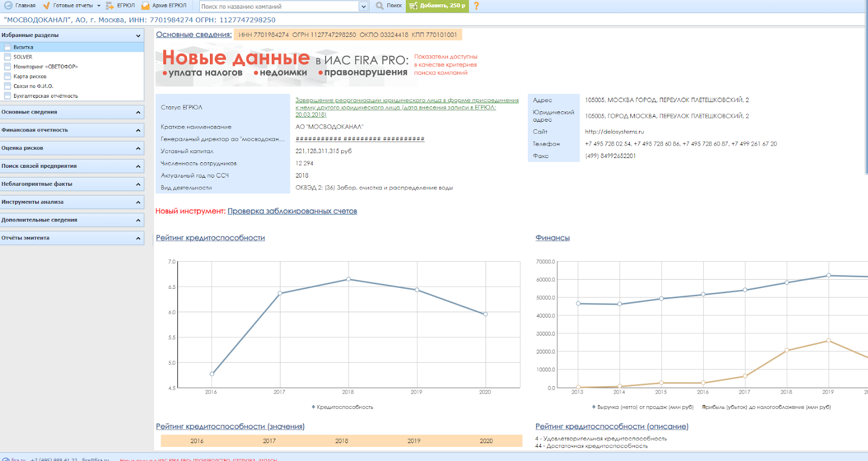Viewport: 868px width, 461px height.
Task: Open Мониторинг «СВЕТОФОР» in the sidebar
Action: coord(46,67)
